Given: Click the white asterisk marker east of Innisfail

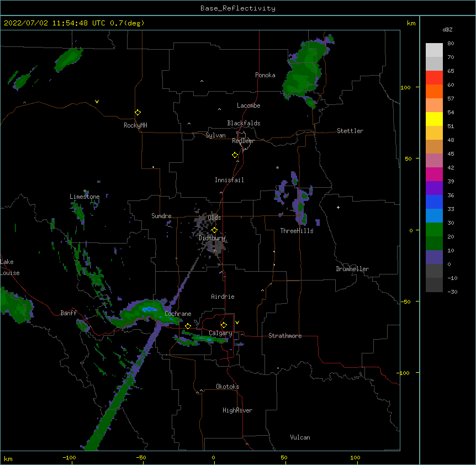Looking at the screenshot, I should point(277,167).
